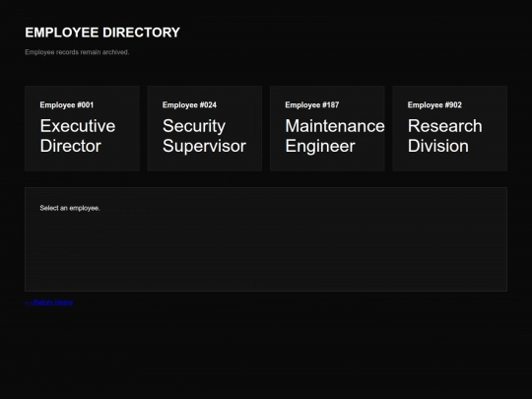Select the Security Supervisor card
The height and width of the screenshot is (399, 532).
(x=205, y=129)
